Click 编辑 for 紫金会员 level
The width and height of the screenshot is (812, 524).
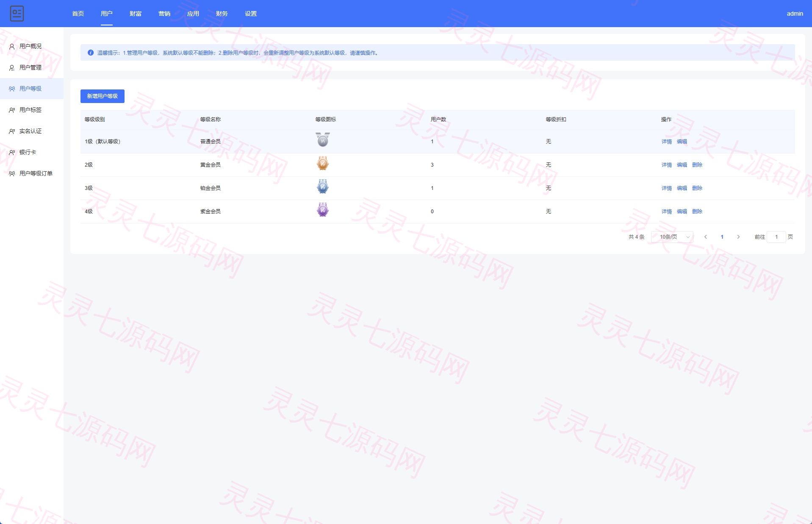[x=682, y=212]
